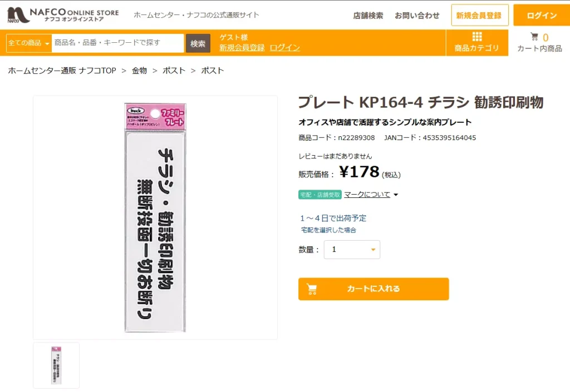Image resolution: width=570 pixels, height=392 pixels.
Task: Click the ログイン link under ゲスト様
Action: [284, 48]
